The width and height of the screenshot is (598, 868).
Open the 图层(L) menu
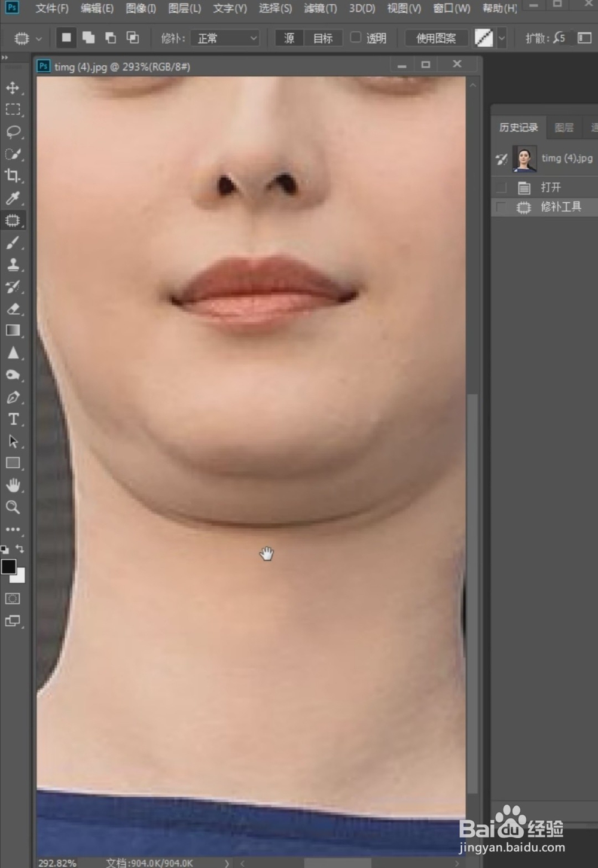pyautogui.click(x=185, y=8)
